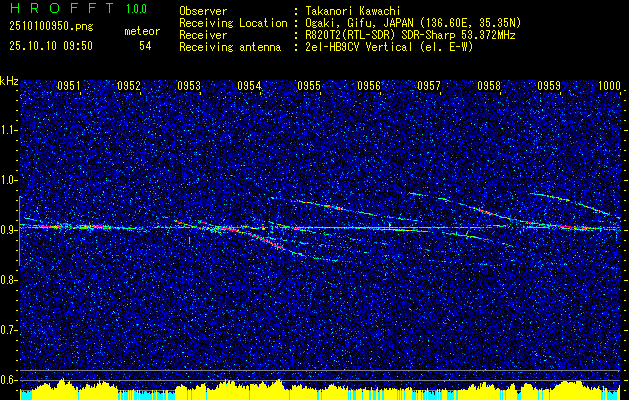Screen dimensions: 629x400
Task: Click the meteor count 54
Action: [145, 46]
